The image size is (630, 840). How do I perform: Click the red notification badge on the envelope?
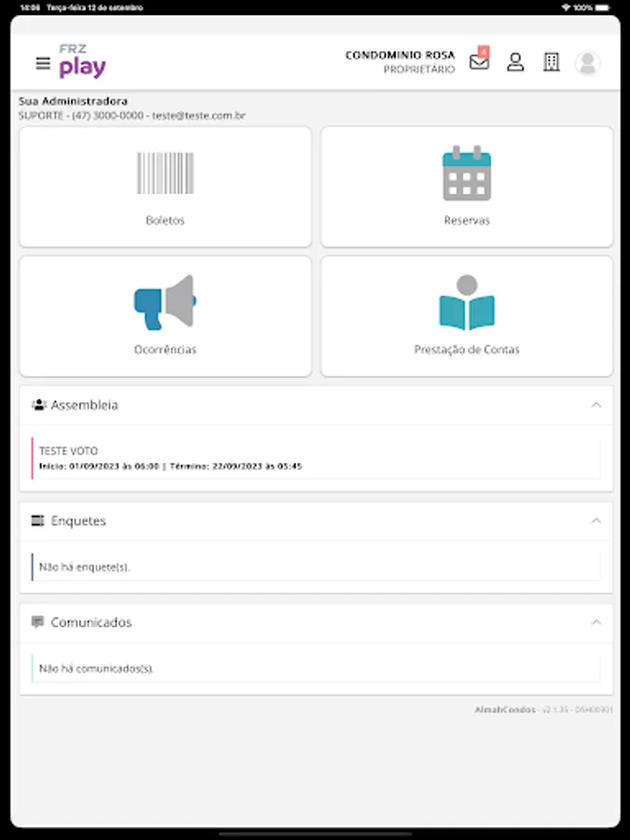click(483, 51)
